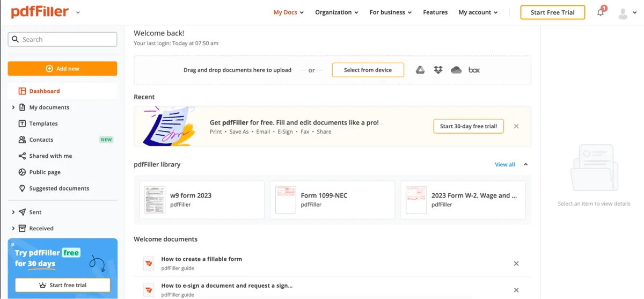This screenshot has width=644, height=299.
Task: Remove How to create a fillable form
Action: point(516,264)
